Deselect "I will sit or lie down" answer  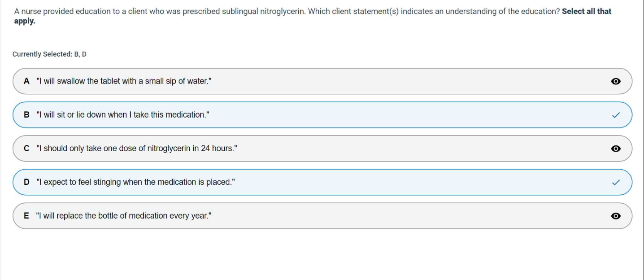pyautogui.click(x=122, y=115)
